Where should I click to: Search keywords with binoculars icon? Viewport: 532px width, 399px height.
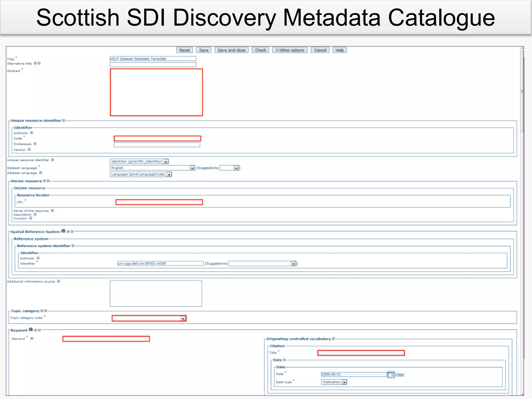[31, 329]
